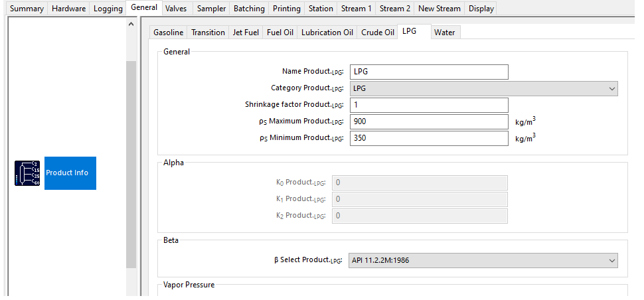Switch to the Lubrication Oil tab

click(x=327, y=33)
